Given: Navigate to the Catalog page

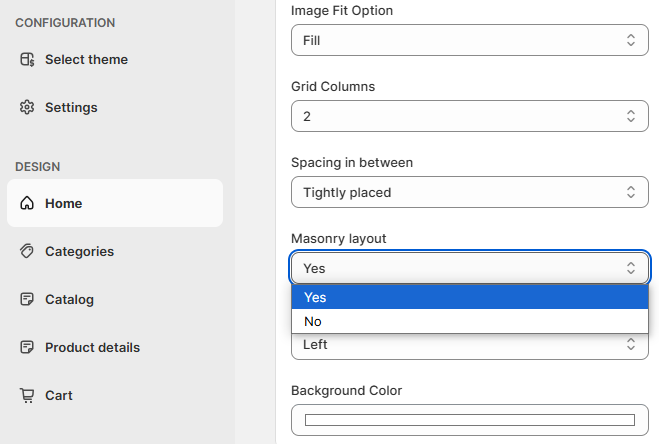Looking at the screenshot, I should tap(115, 299).
